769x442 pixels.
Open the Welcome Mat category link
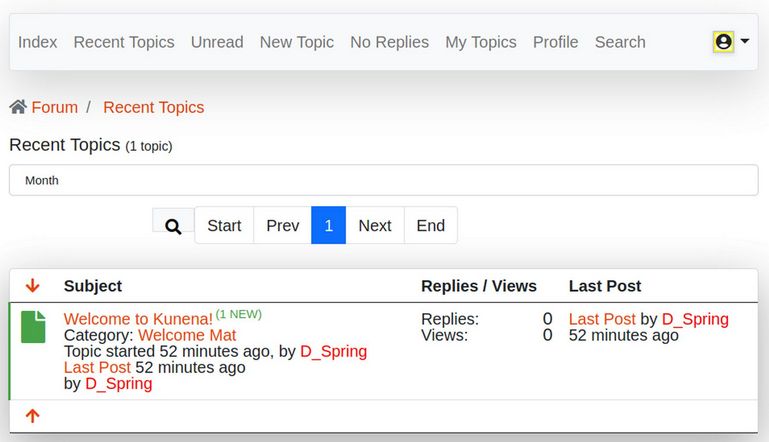pyautogui.click(x=187, y=335)
